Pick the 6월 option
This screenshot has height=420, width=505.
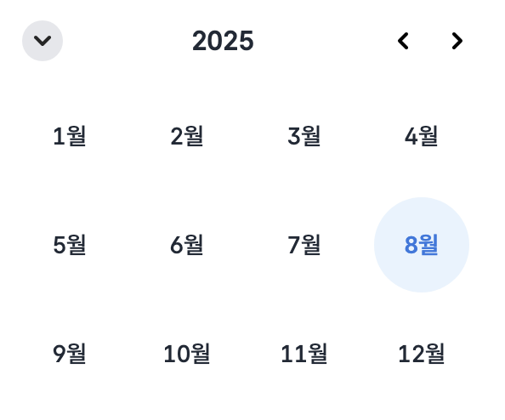click(x=187, y=245)
